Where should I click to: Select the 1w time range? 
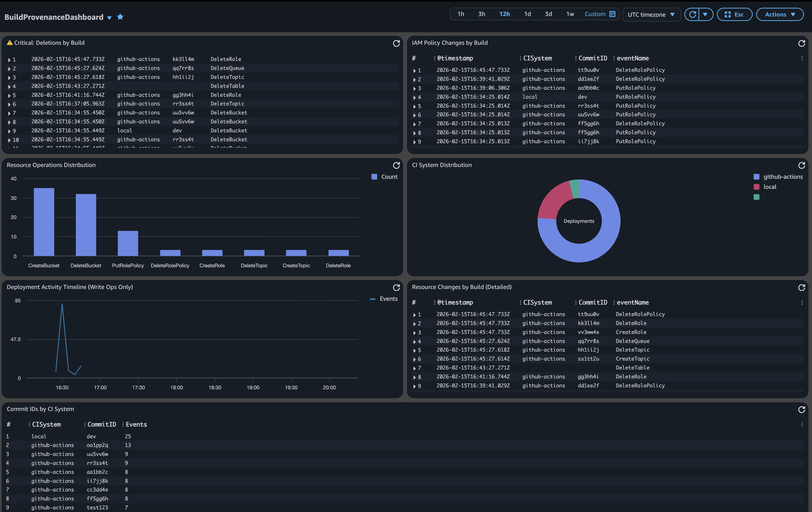570,14
